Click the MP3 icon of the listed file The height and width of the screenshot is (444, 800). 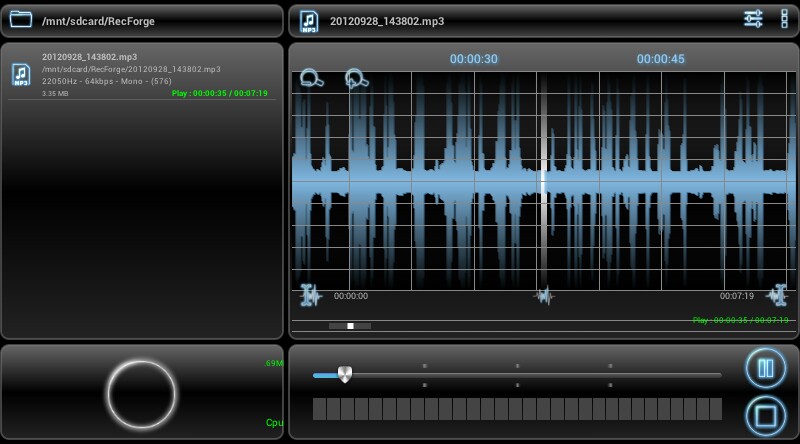(21, 75)
